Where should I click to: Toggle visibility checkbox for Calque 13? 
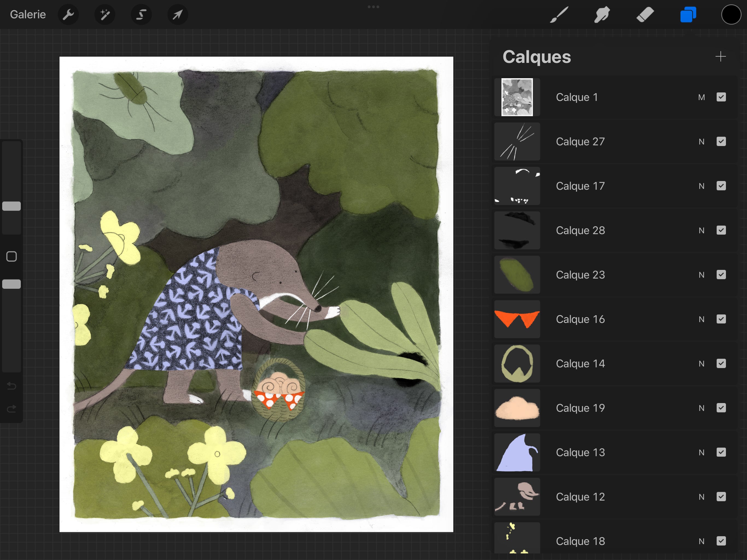pyautogui.click(x=721, y=452)
